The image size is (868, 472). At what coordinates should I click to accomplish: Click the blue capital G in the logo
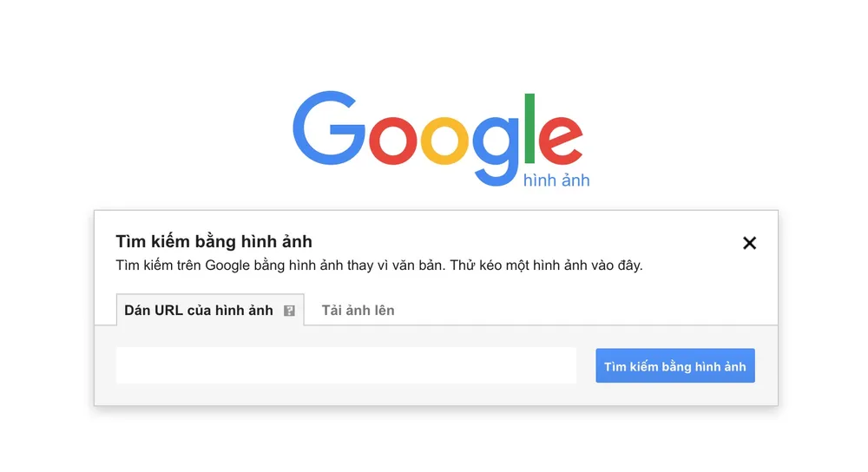pyautogui.click(x=329, y=128)
